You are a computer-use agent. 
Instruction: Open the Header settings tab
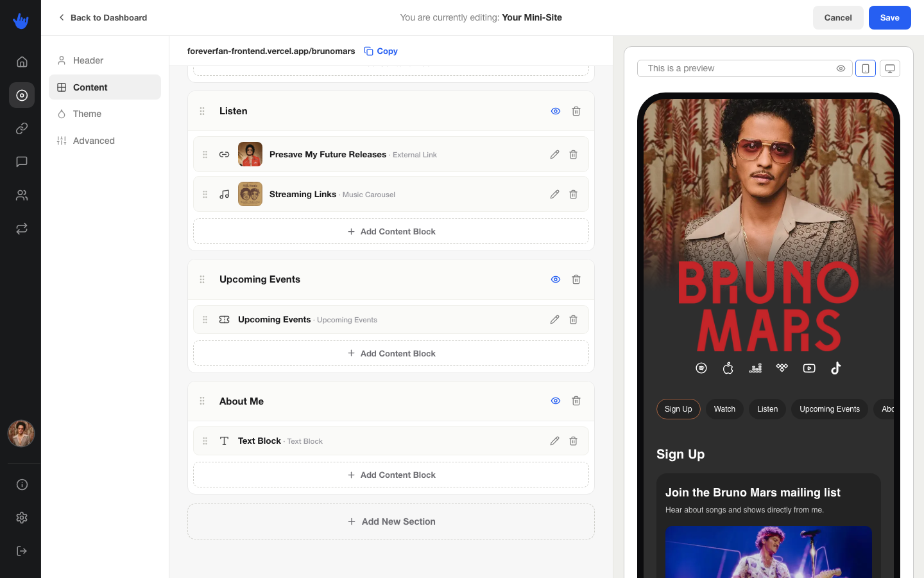(x=105, y=60)
